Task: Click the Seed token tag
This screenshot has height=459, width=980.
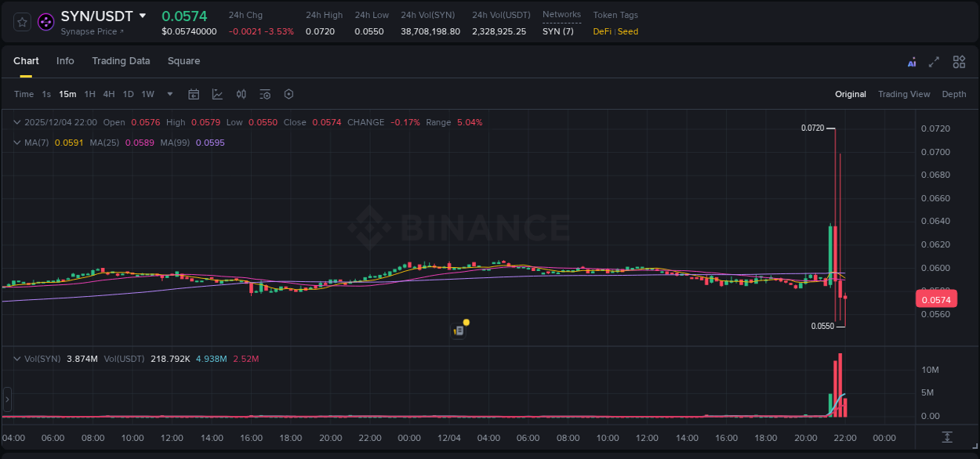Action: click(627, 31)
